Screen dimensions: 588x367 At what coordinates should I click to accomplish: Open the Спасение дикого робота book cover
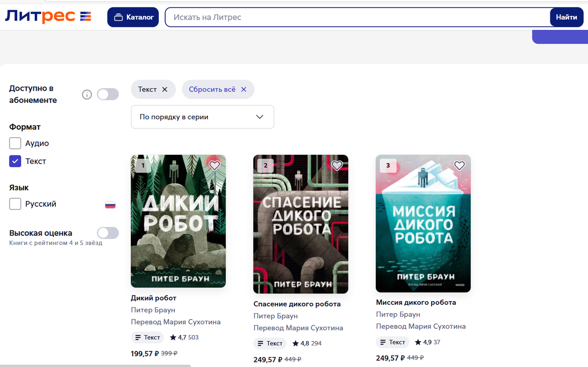coord(301,224)
